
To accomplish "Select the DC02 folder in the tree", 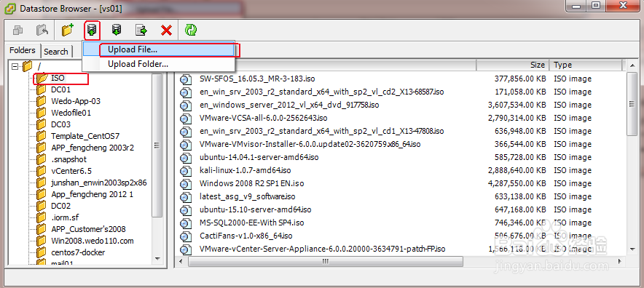I will (x=60, y=206).
